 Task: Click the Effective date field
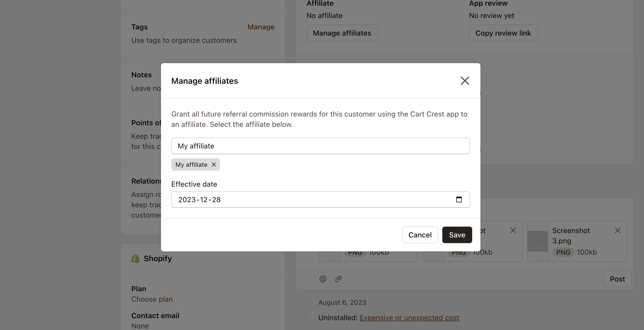coord(309,199)
